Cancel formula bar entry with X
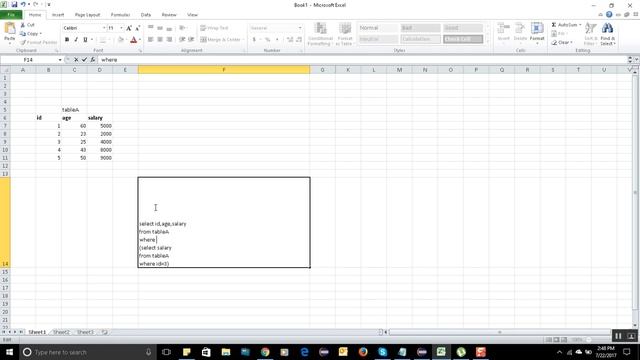The image size is (640, 360). pos(76,60)
